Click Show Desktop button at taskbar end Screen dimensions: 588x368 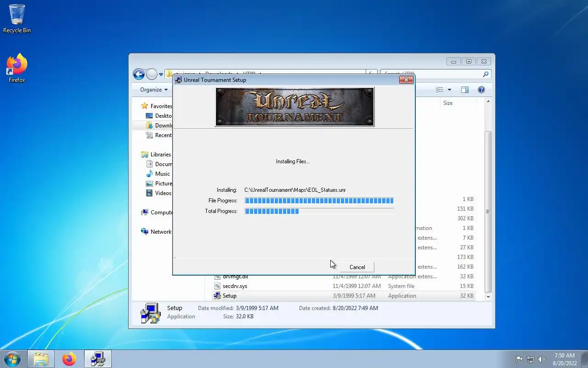584,359
